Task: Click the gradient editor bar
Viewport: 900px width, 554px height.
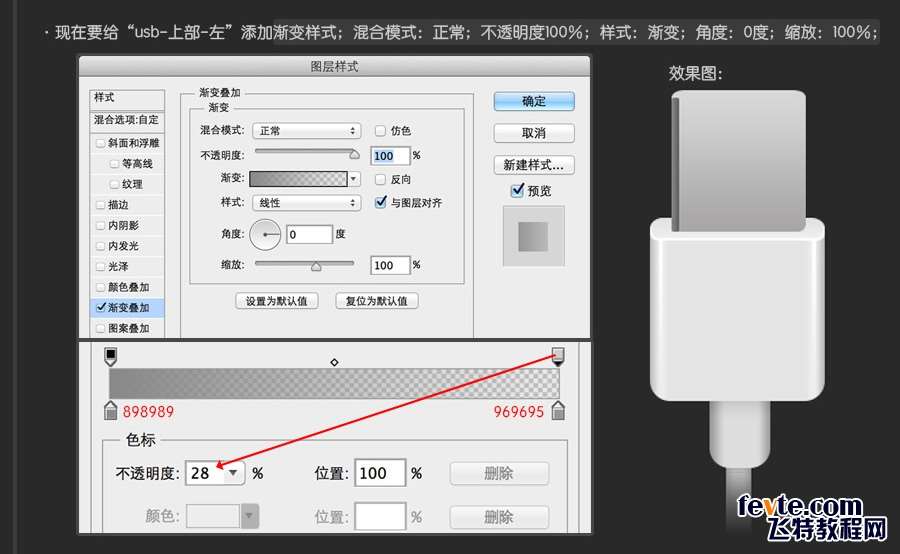Action: click(334, 383)
